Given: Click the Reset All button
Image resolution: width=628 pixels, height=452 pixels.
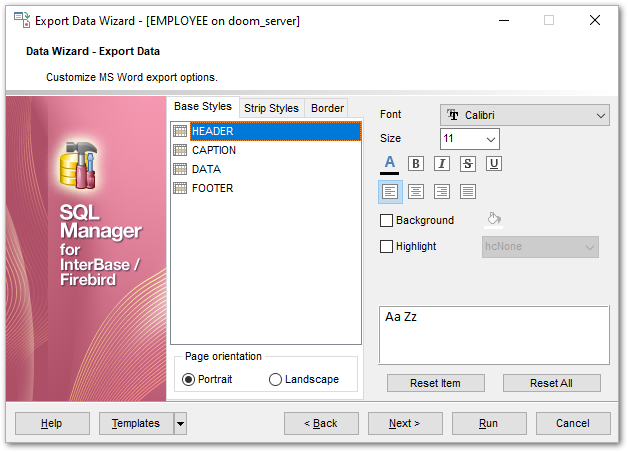Looking at the screenshot, I should tap(551, 383).
